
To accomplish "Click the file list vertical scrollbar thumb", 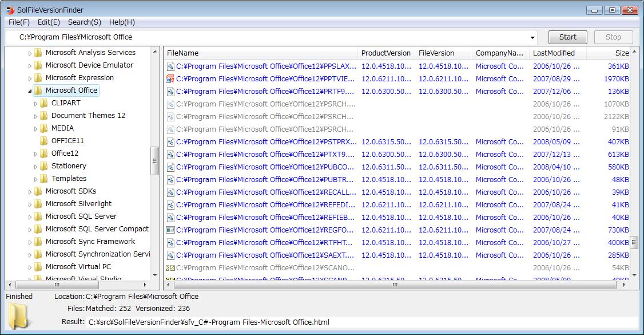I will (634, 243).
